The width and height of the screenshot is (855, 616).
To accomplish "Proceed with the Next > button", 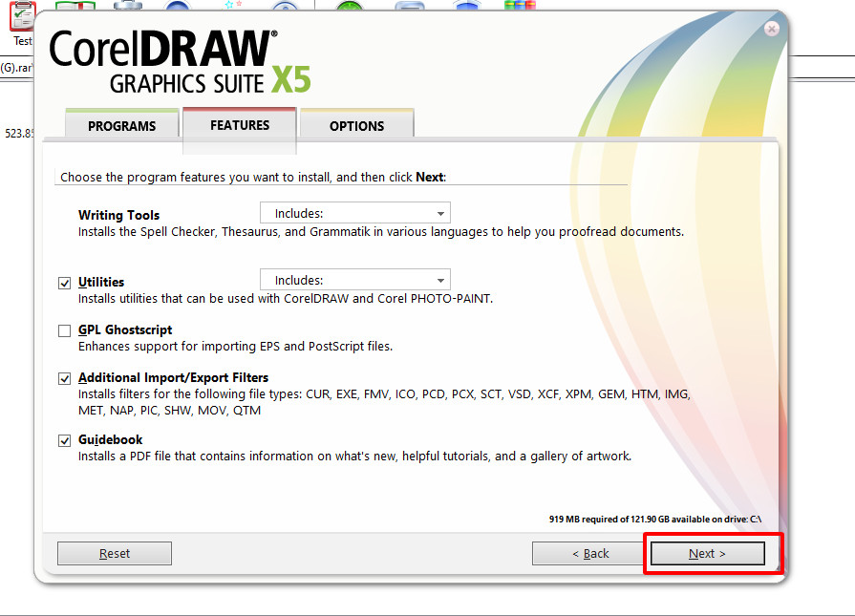I will pyautogui.click(x=707, y=553).
